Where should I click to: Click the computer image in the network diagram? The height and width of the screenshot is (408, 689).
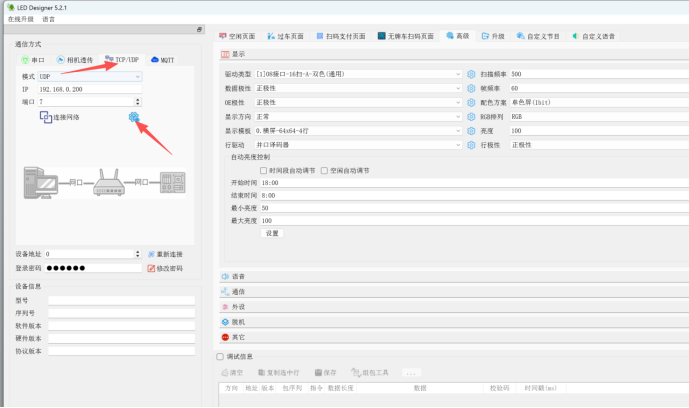tap(40, 183)
